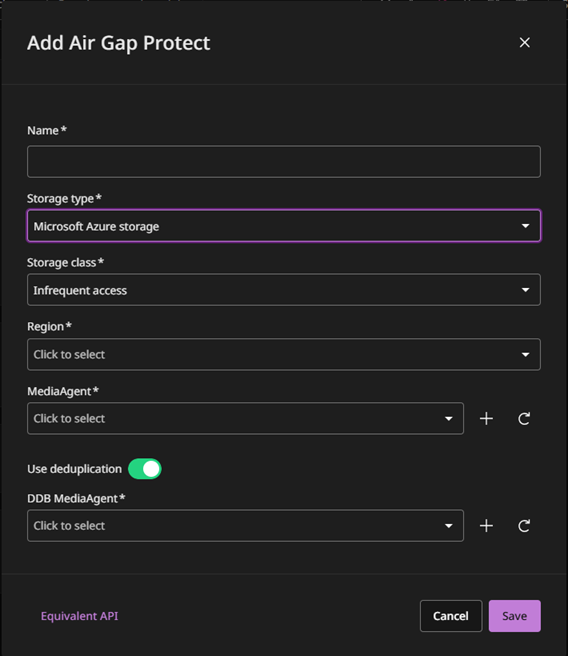
Task: Click the MediaAgent label above its dropdown
Action: tap(63, 391)
